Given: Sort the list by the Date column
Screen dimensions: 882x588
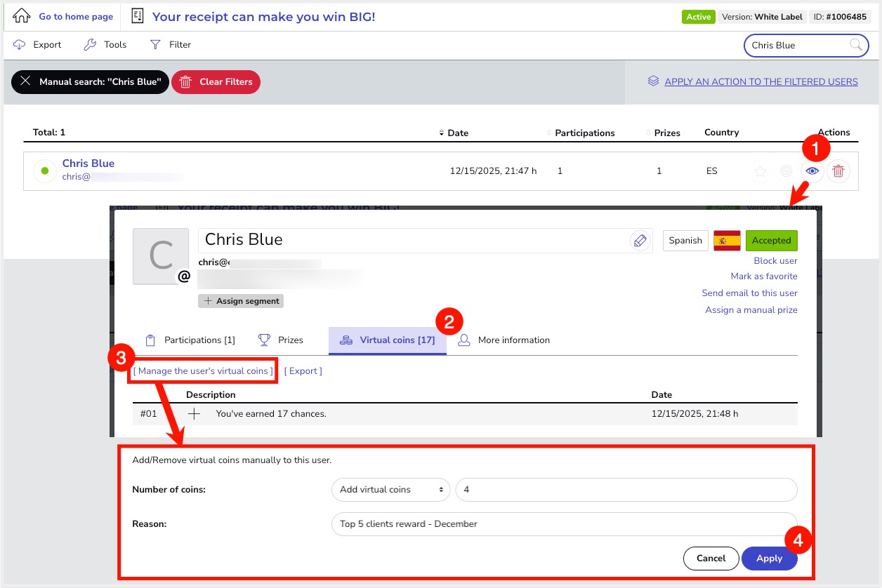Looking at the screenshot, I should 457,133.
